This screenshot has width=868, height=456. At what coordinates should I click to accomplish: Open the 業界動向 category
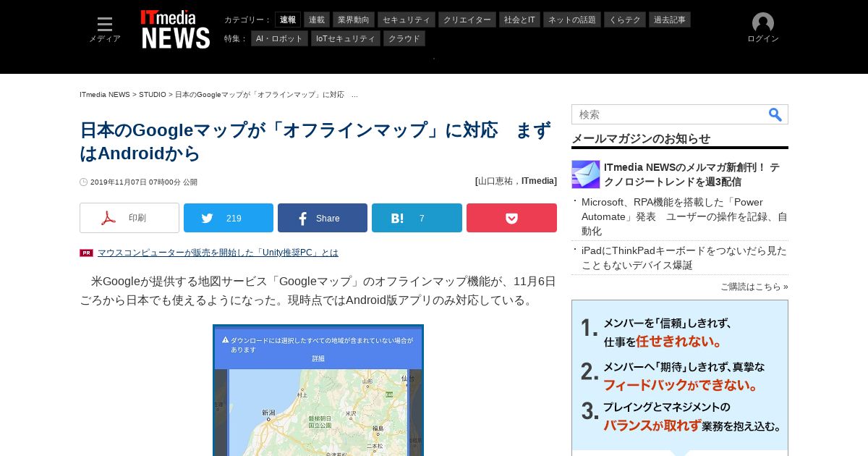[x=354, y=20]
